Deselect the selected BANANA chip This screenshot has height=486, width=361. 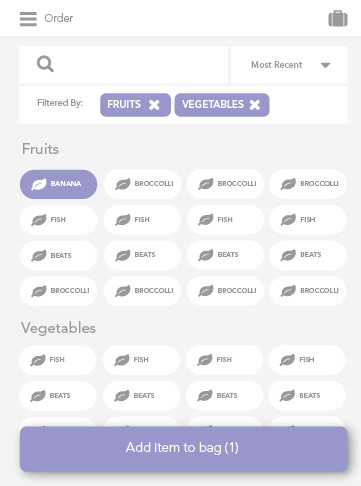tap(59, 184)
